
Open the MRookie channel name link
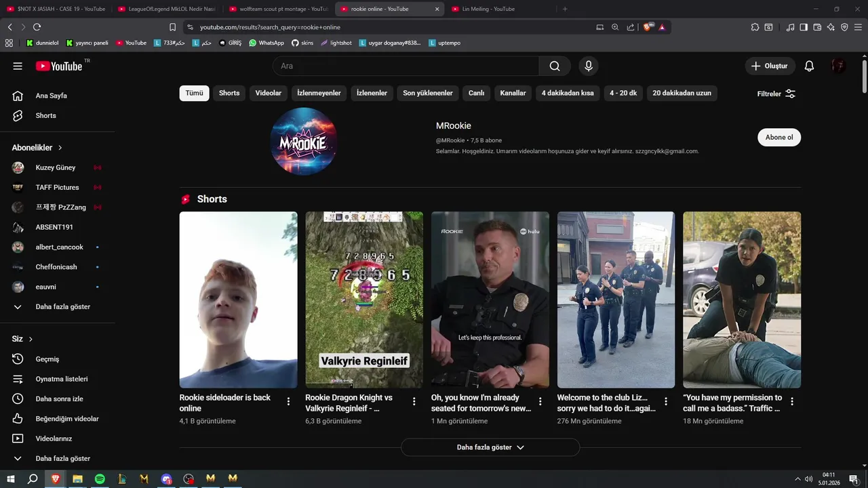coord(454,125)
